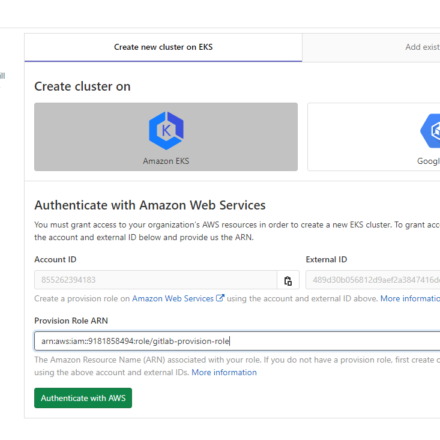The image size is (440, 440).
Task: Open More information link beside the provision role hint
Action: click(x=410, y=298)
